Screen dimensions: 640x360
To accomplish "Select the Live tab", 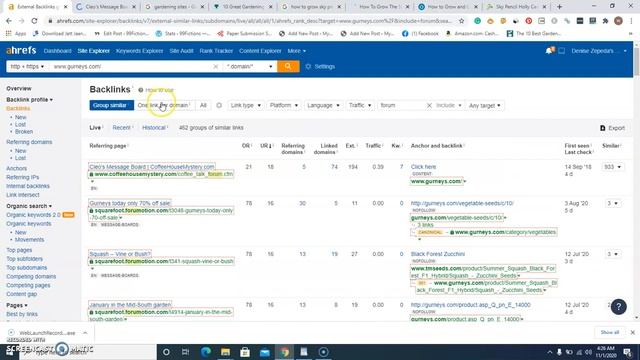I will coord(95,128).
